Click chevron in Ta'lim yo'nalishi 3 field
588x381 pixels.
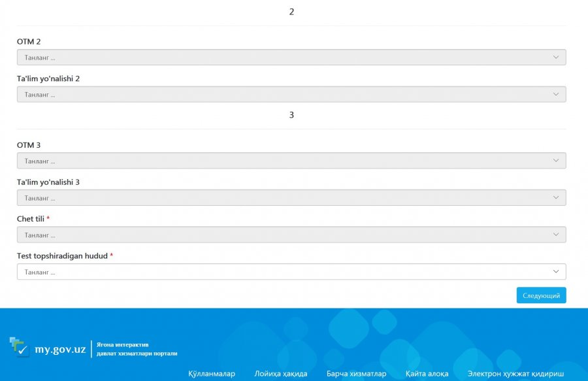coord(556,198)
